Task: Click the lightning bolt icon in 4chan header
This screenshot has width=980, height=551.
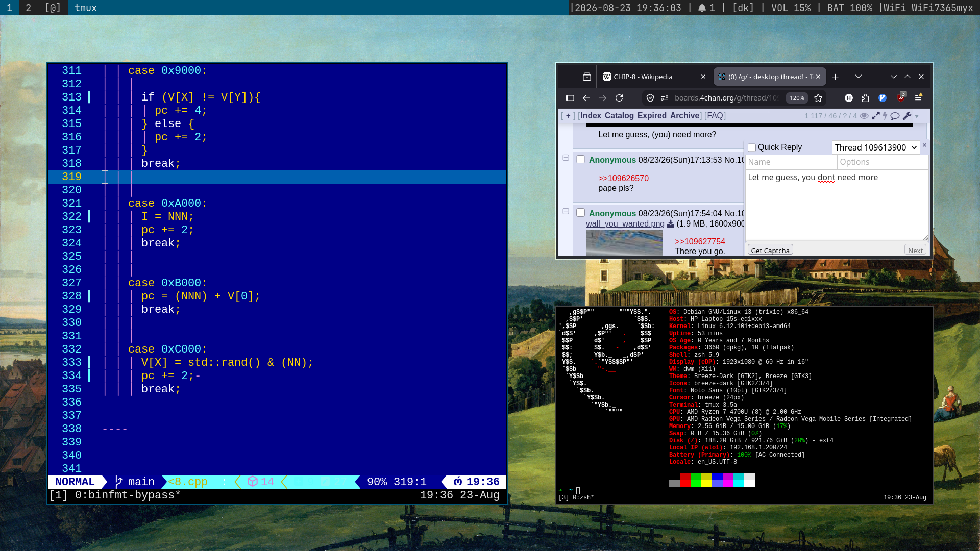Action: tap(885, 116)
